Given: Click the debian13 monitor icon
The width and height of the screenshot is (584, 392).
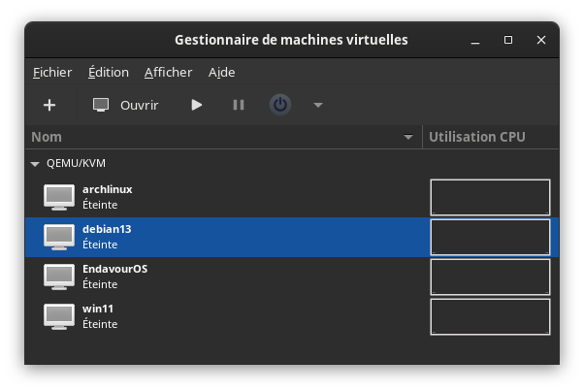Looking at the screenshot, I should point(59,237).
